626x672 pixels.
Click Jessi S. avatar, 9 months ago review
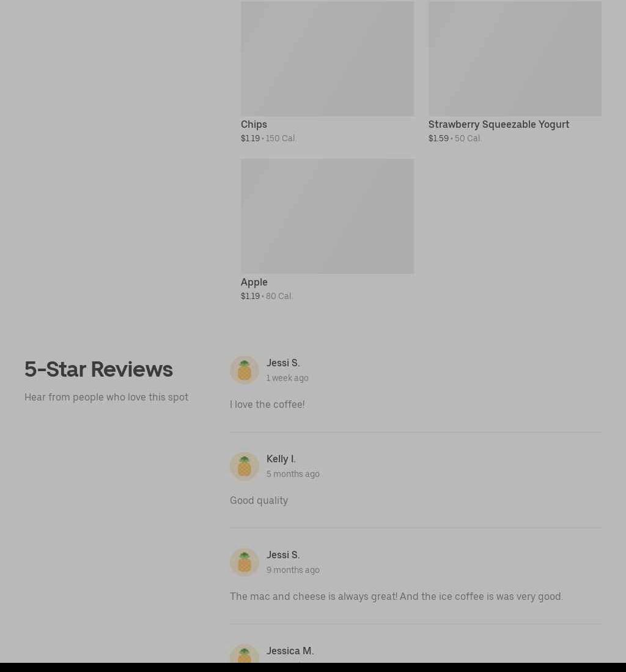point(245,562)
